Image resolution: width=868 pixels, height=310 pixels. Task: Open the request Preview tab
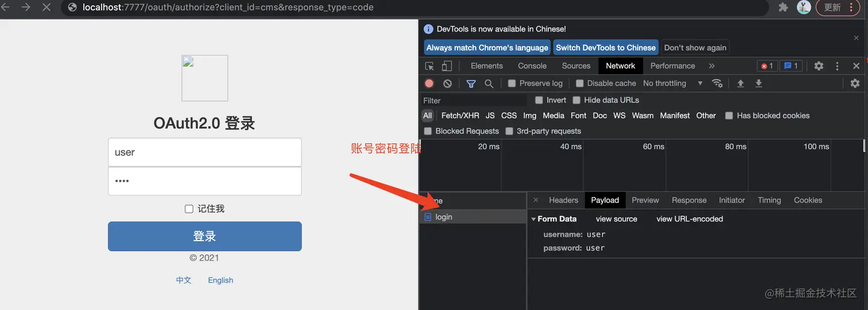pyautogui.click(x=645, y=200)
